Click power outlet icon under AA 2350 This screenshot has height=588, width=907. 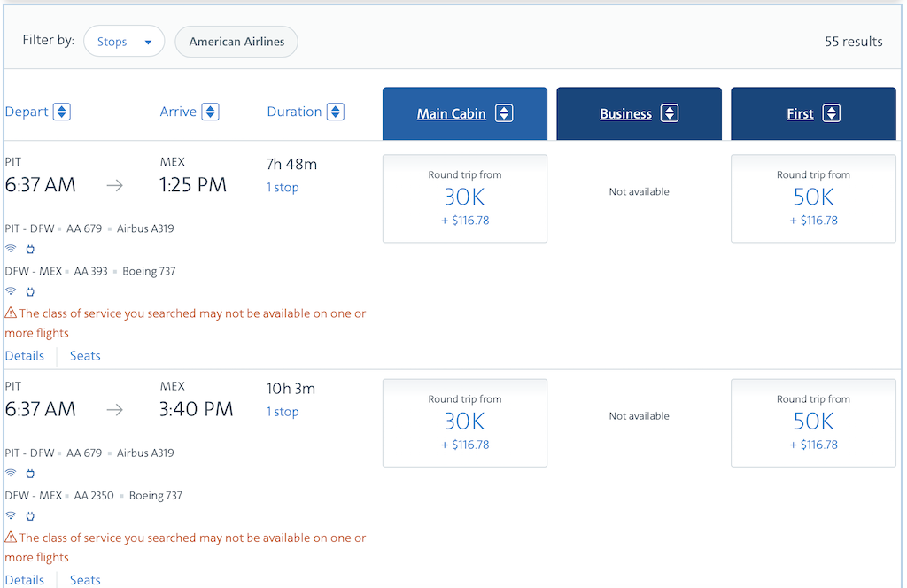point(30,515)
